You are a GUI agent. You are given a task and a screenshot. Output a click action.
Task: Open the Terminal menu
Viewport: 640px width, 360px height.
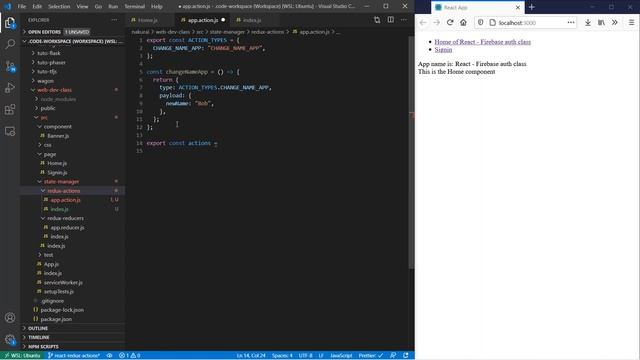click(134, 7)
